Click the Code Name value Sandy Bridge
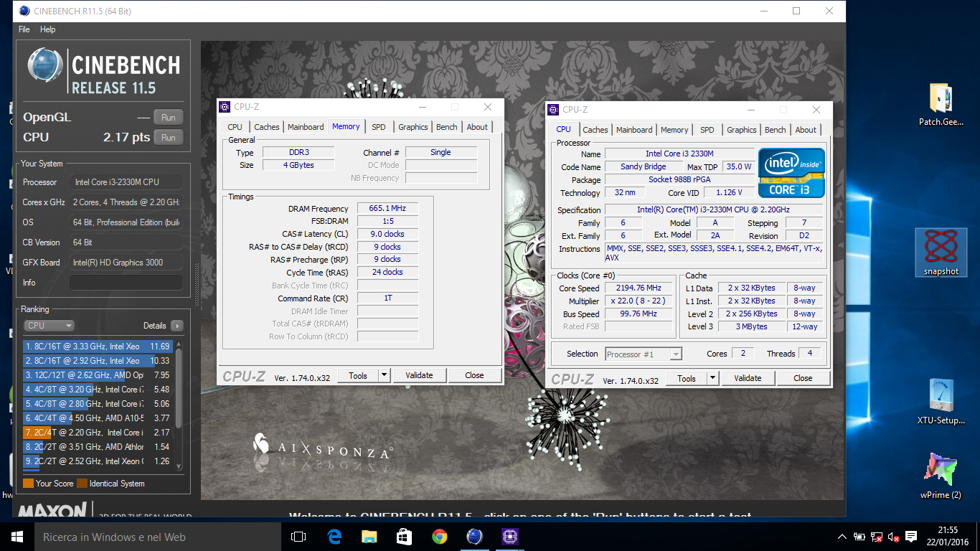The width and height of the screenshot is (980, 551). (x=643, y=166)
